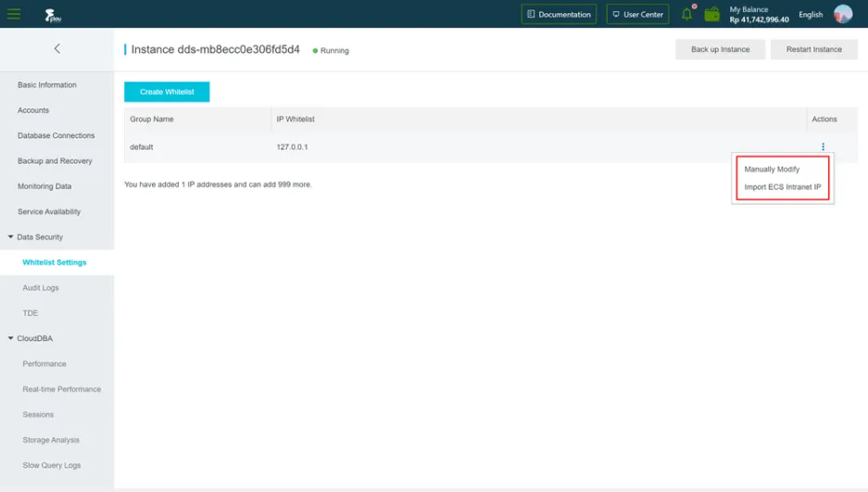Click the added IP addresses note

click(x=218, y=184)
